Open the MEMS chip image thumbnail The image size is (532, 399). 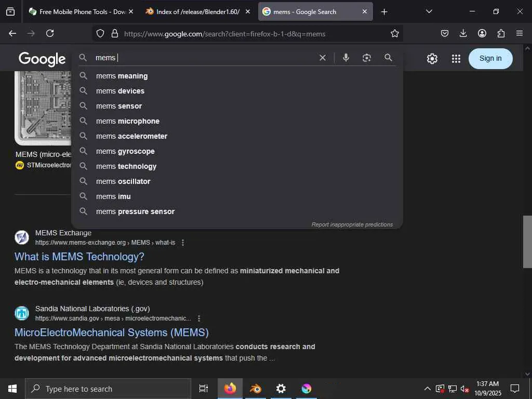point(43,107)
